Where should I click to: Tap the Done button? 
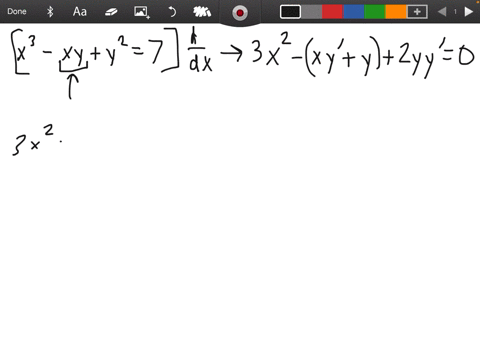pos(17,12)
